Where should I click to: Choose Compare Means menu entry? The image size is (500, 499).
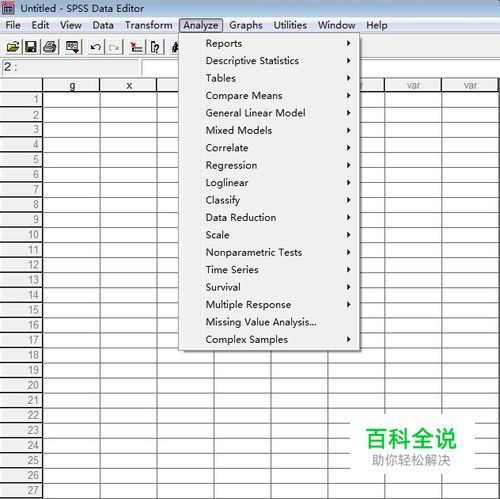[x=269, y=96]
